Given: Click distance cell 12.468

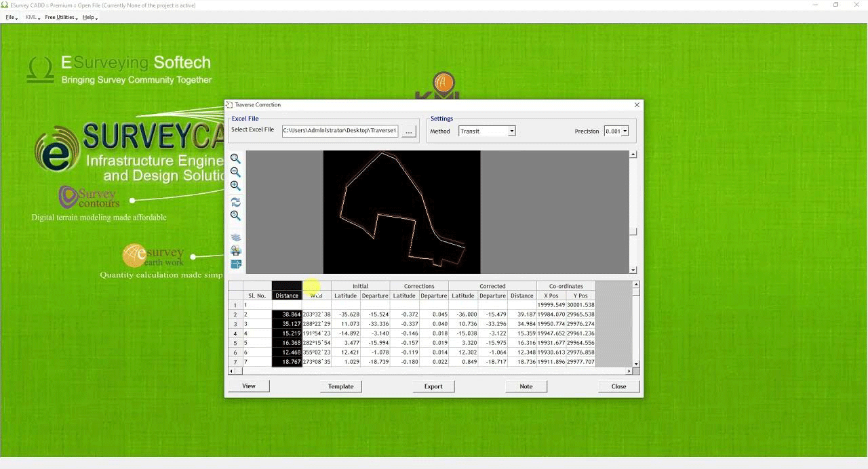Looking at the screenshot, I should (x=287, y=352).
